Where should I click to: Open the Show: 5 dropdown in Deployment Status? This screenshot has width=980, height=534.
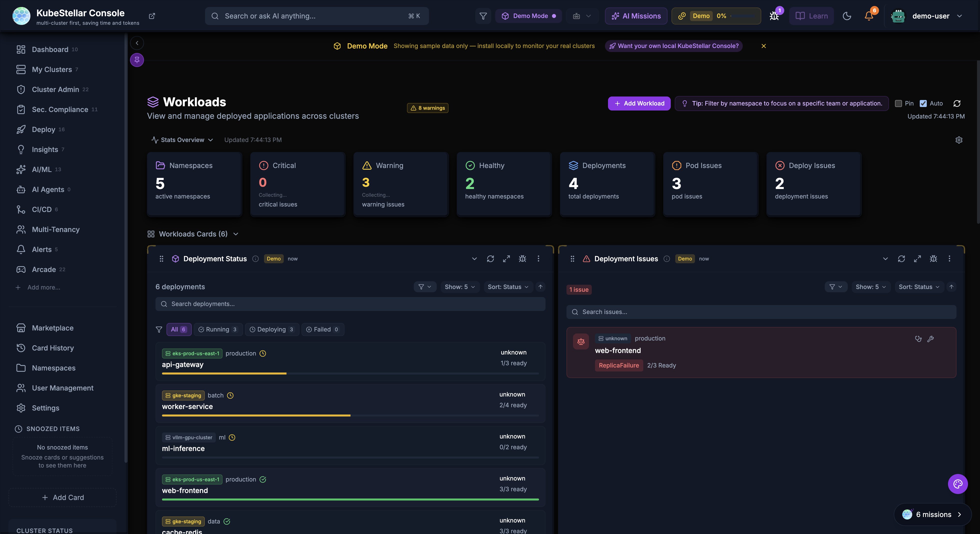[459, 287]
